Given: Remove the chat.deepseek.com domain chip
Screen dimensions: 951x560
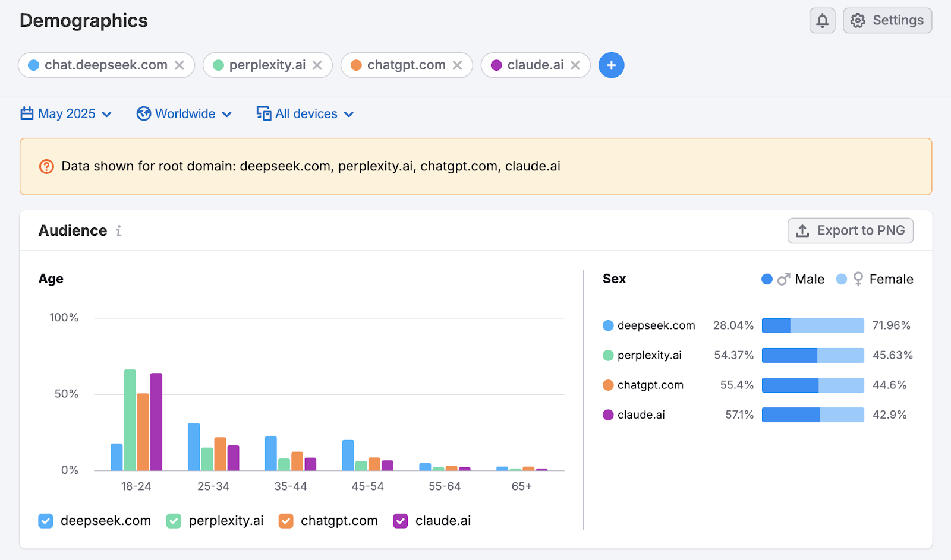Looking at the screenshot, I should tap(180, 65).
